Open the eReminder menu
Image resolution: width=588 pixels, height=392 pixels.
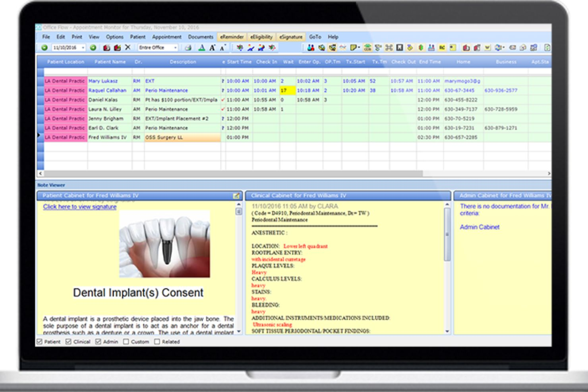[232, 37]
